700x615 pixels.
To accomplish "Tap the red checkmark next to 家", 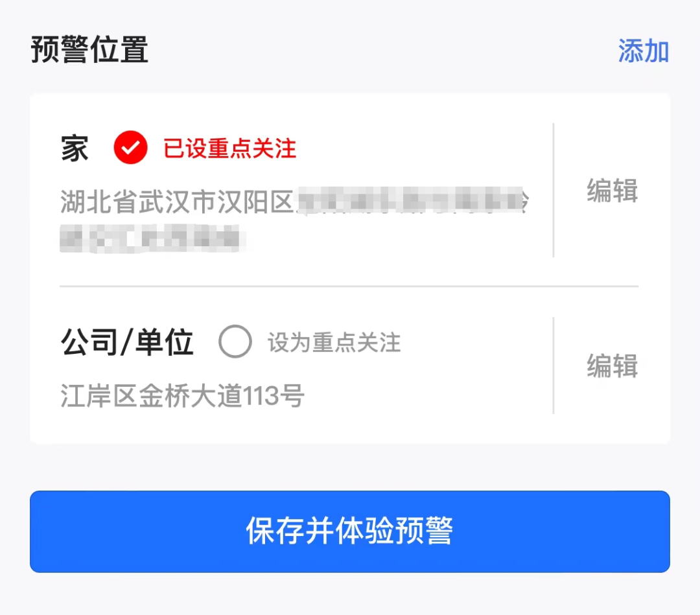I will click(130, 148).
